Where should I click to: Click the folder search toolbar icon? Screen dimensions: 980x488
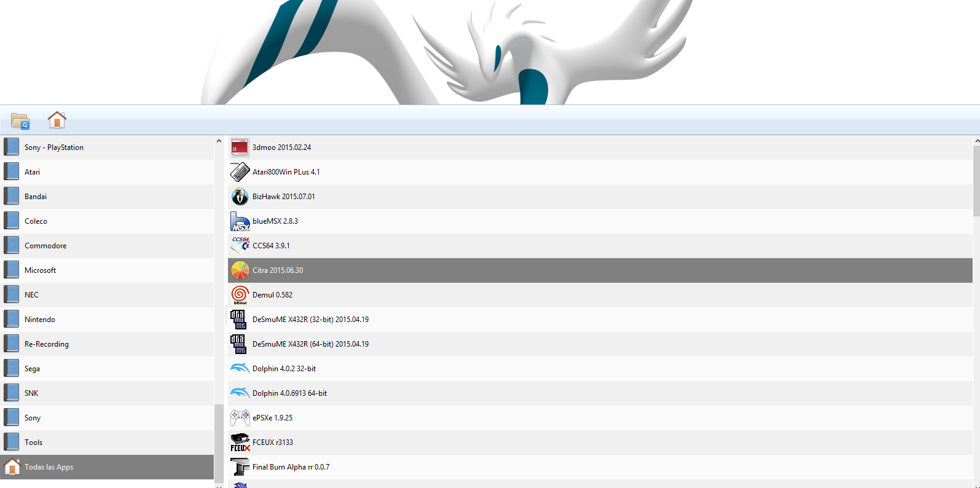(20, 120)
